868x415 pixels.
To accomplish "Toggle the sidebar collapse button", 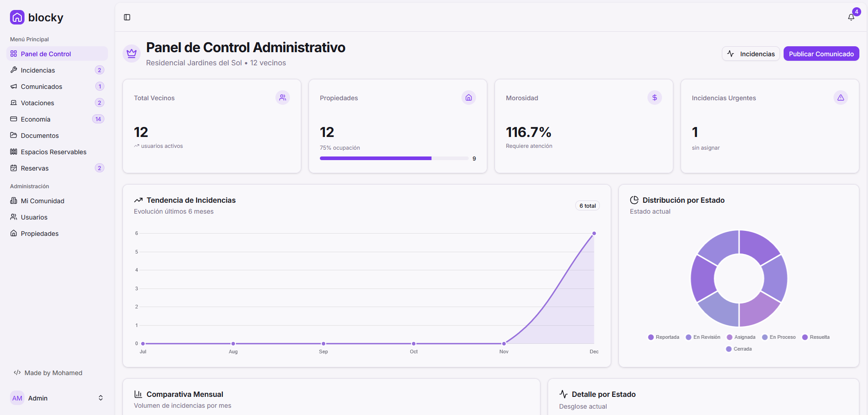I will click(x=127, y=17).
